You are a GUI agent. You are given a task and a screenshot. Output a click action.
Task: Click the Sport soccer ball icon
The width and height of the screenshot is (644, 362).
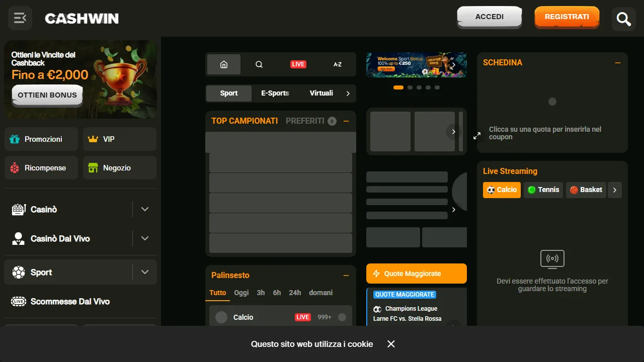pos(19,273)
